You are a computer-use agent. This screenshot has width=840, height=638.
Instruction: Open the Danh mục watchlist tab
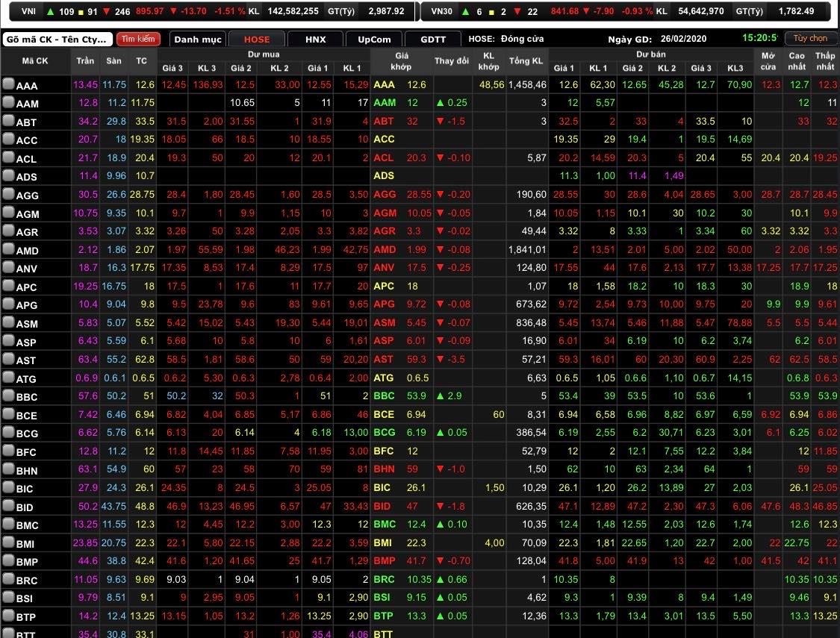coord(197,40)
